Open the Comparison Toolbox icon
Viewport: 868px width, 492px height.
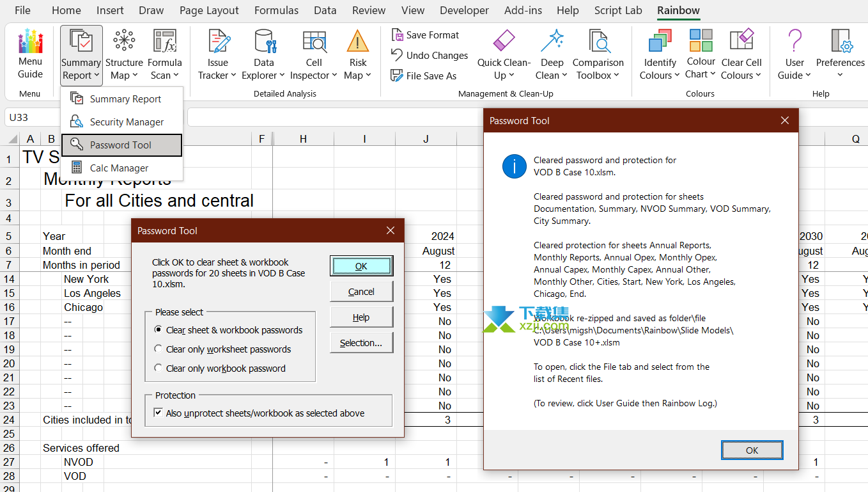pos(598,42)
